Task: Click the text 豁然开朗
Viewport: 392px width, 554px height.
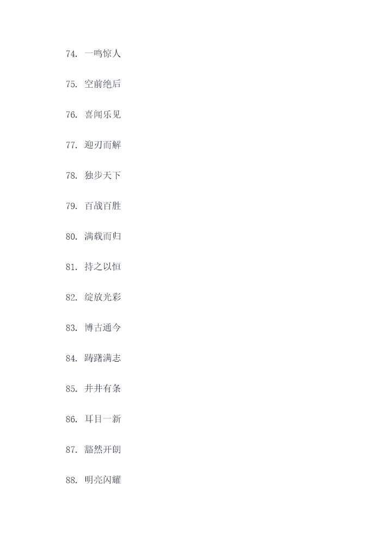Action: pyautogui.click(x=102, y=450)
